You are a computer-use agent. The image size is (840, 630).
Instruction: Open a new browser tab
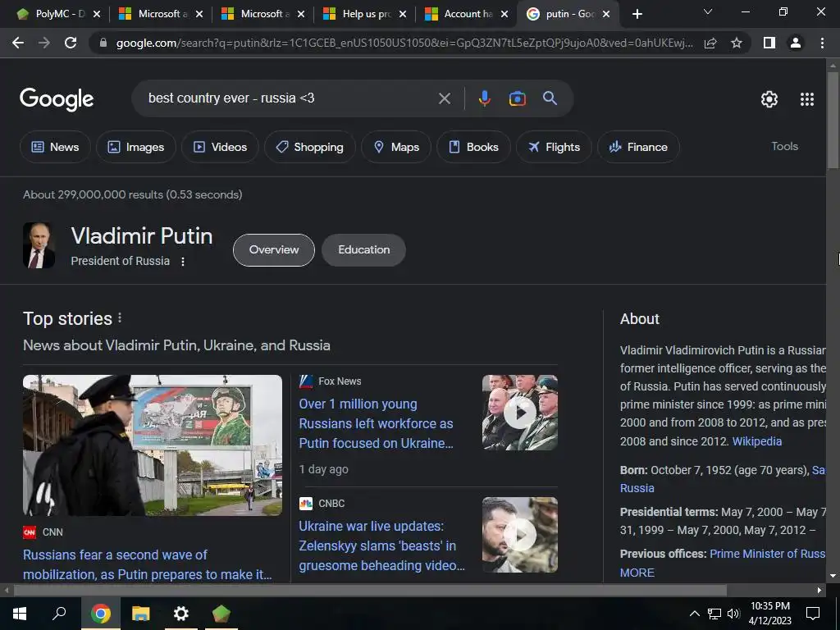click(637, 15)
